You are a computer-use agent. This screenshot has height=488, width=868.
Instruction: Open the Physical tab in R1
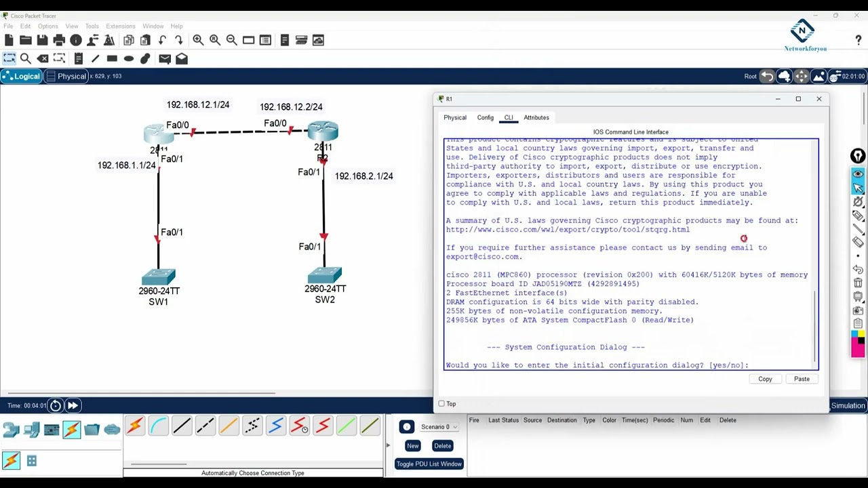455,118
